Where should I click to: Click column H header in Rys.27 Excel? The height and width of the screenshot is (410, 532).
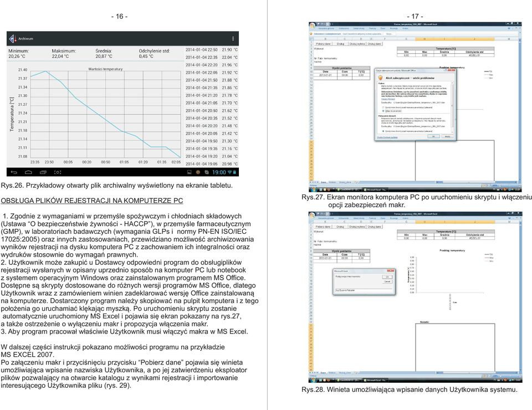[425, 39]
